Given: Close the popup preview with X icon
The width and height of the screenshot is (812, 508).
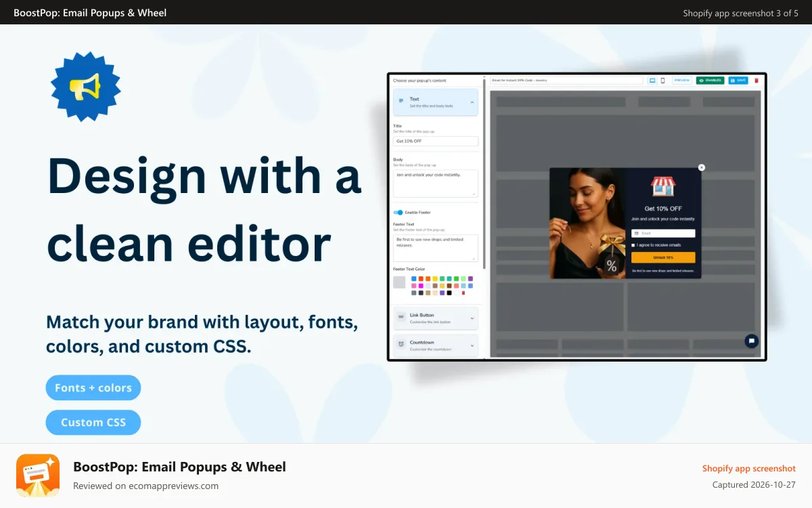Looking at the screenshot, I should click(x=702, y=167).
